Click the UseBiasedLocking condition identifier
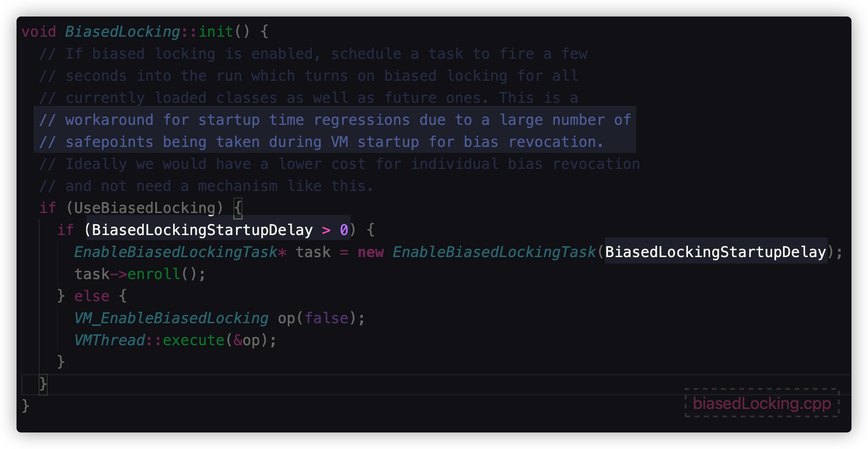 coord(145,208)
